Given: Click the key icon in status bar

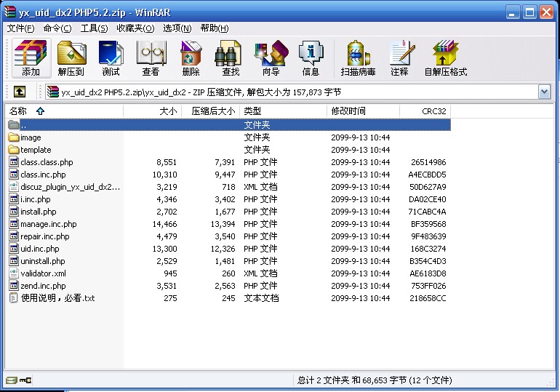Looking at the screenshot, I should [x=25, y=380].
